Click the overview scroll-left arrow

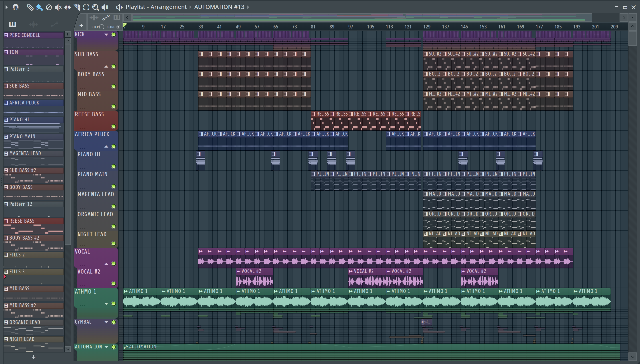pos(128,18)
